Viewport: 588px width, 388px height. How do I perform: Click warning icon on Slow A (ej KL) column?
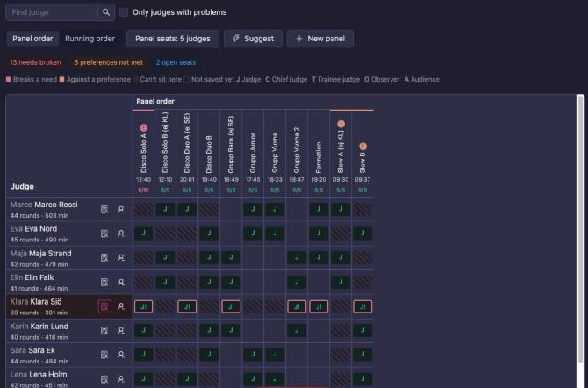pyautogui.click(x=341, y=124)
